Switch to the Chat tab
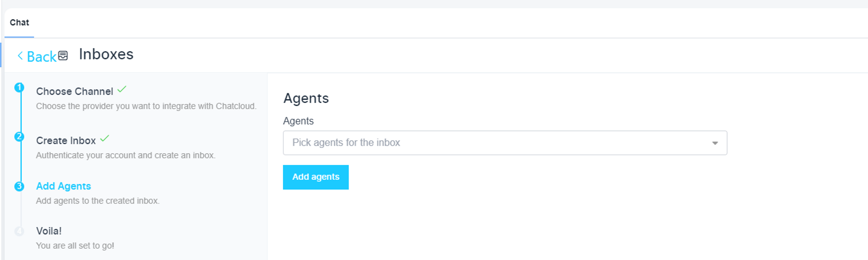The width and height of the screenshot is (868, 260). [20, 23]
